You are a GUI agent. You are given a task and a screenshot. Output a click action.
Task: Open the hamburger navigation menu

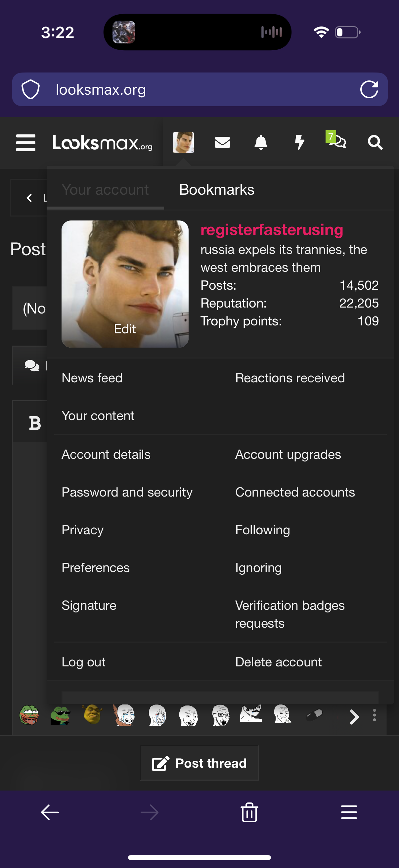[x=25, y=143]
